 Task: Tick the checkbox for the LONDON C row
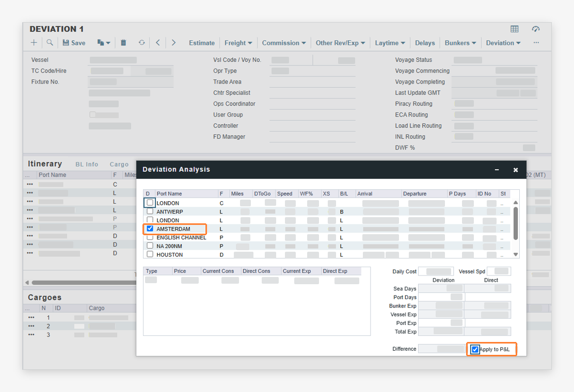point(150,203)
